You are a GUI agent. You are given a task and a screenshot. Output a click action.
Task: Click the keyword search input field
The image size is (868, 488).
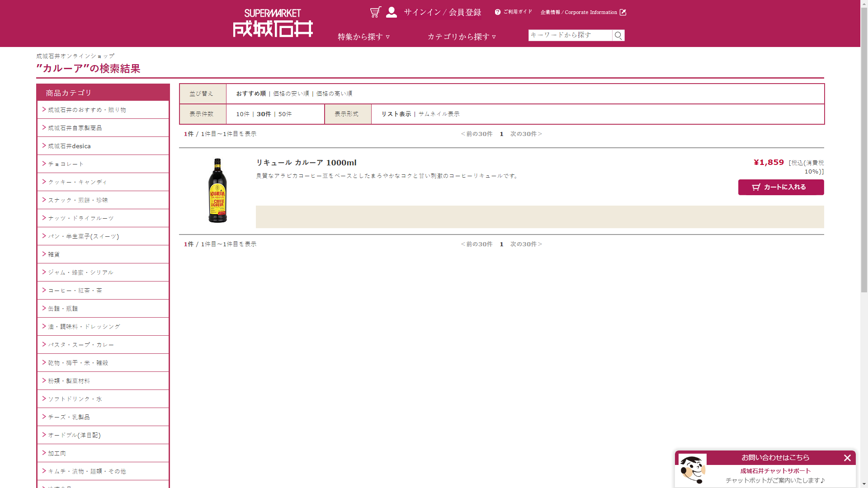(x=570, y=35)
